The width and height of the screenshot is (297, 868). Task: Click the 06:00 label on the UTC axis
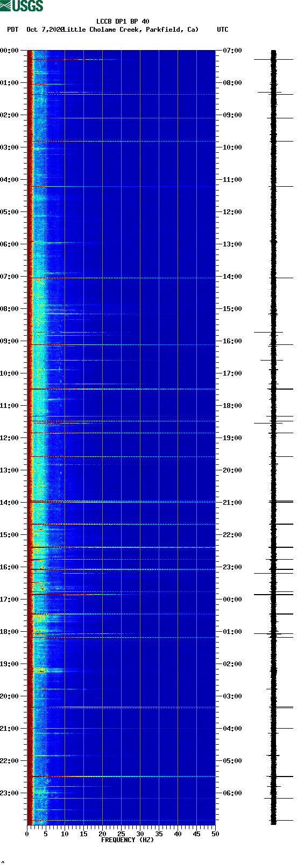pos(232,793)
